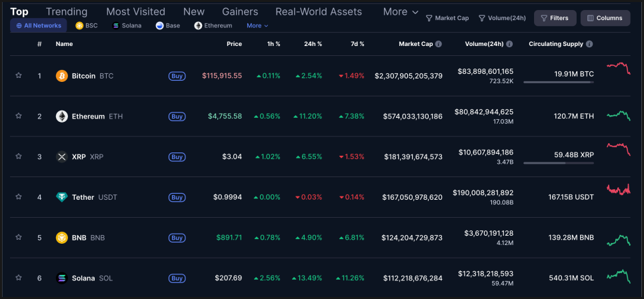This screenshot has height=299, width=644.
Task: Click the Base network icon
Action: click(x=159, y=26)
